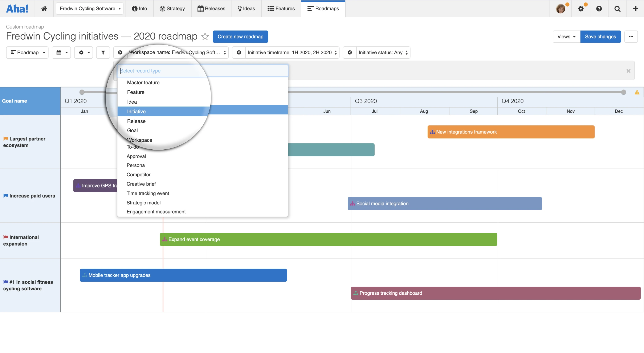This screenshot has height=353, width=644.
Task: Click the plus add icon in header
Action: click(636, 8)
